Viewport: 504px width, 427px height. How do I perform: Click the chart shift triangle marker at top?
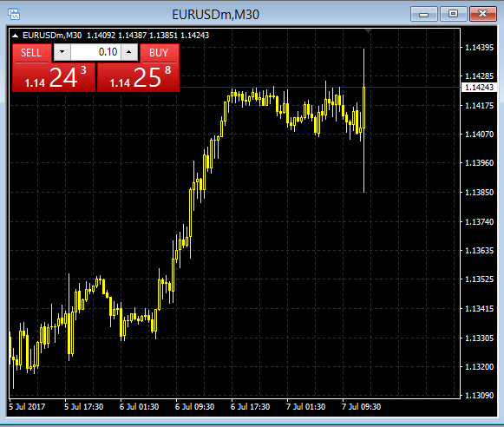point(369,31)
